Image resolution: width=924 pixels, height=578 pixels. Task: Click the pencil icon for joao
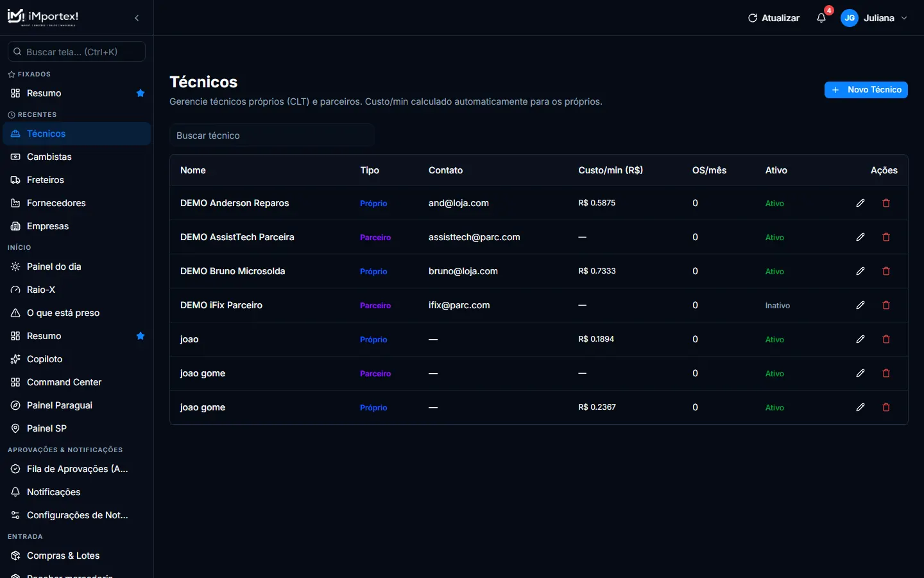tap(860, 339)
